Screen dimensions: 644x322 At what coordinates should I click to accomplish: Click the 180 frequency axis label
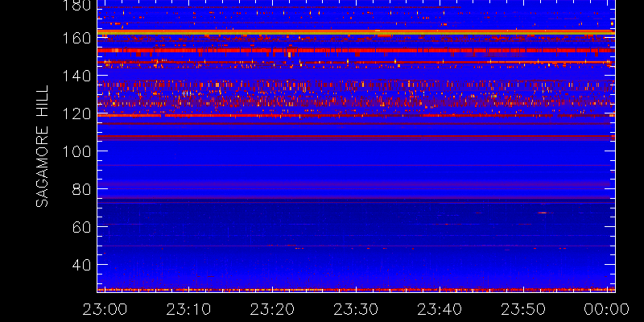77,5
